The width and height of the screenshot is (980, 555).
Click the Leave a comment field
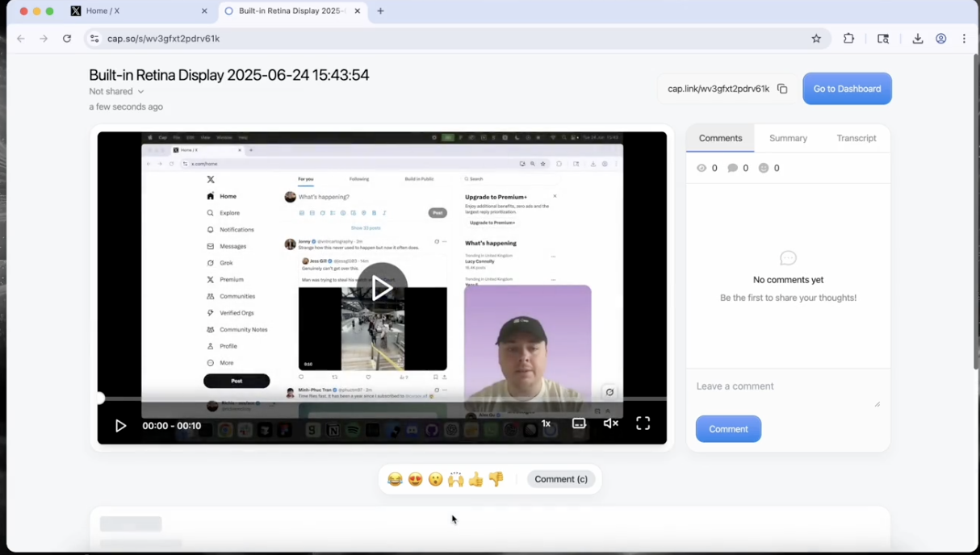pos(788,392)
